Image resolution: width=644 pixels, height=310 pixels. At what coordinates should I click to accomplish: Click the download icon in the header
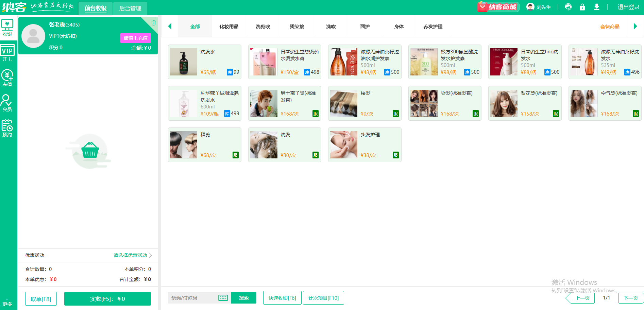pyautogui.click(x=596, y=7)
